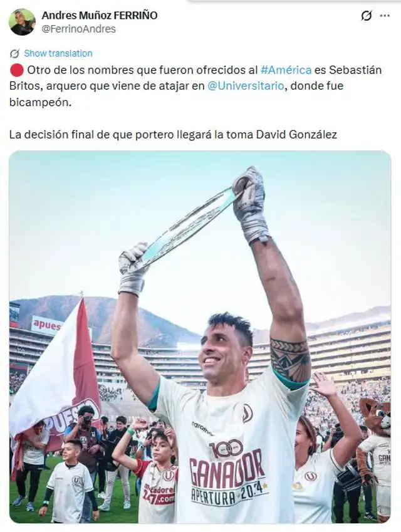Open the goalkeeper trophy photo
The image size is (401, 532).
click(200, 336)
